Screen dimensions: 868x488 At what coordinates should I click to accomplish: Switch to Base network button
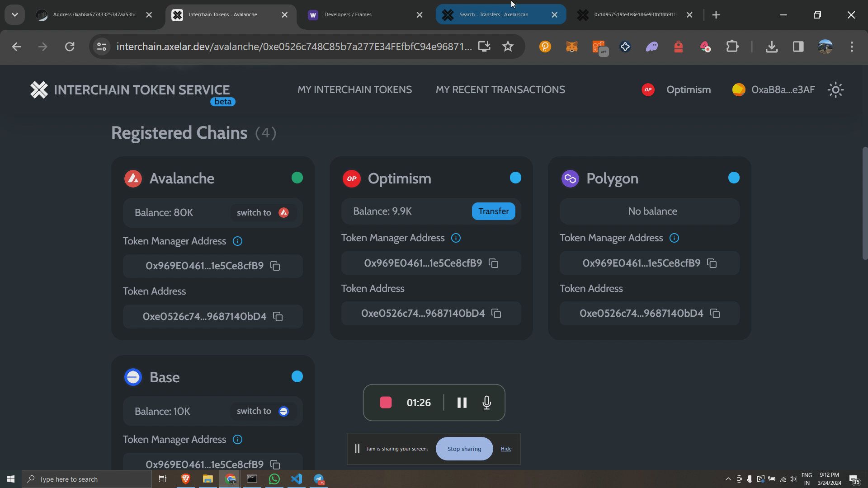tap(263, 411)
